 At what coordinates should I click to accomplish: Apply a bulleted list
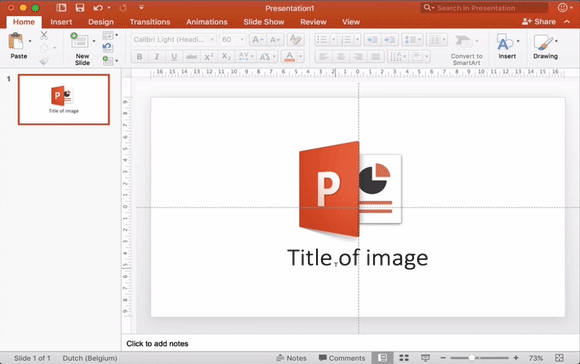[x=322, y=40]
